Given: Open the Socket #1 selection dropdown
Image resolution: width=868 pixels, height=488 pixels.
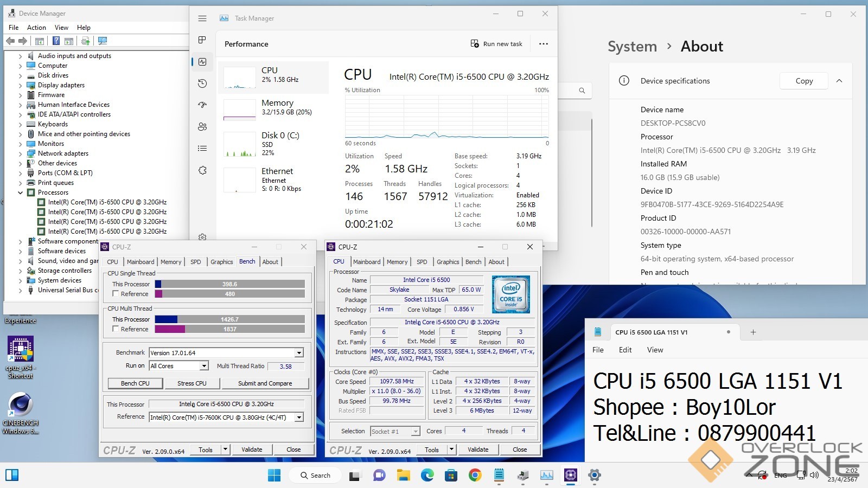Looking at the screenshot, I should [416, 432].
